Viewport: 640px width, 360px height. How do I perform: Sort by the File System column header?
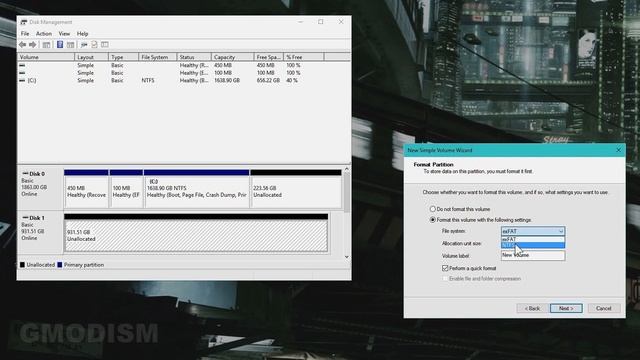tap(158, 57)
